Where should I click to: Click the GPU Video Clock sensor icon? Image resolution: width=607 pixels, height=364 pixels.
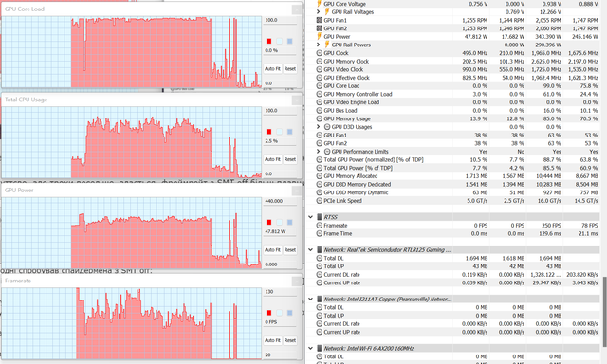[x=320, y=69]
